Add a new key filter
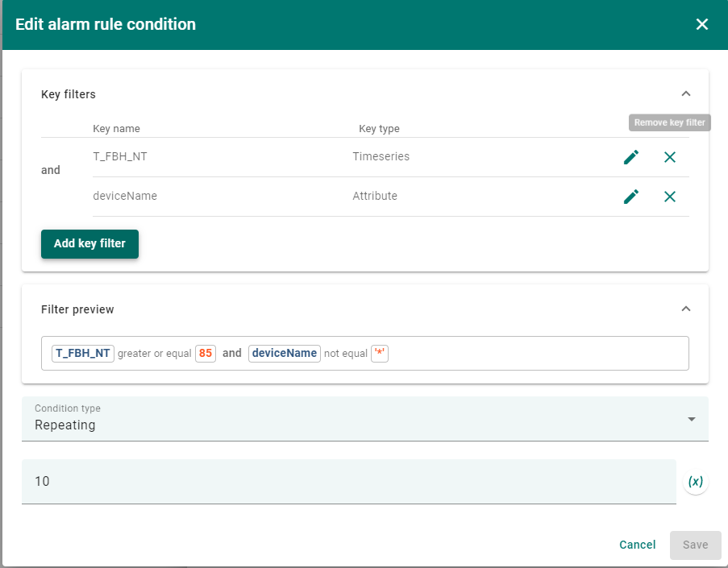Screen dimensions: 728x568 pos(89,243)
